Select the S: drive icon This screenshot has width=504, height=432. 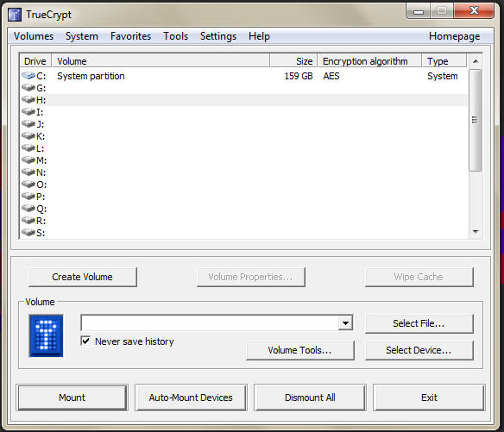coord(28,233)
